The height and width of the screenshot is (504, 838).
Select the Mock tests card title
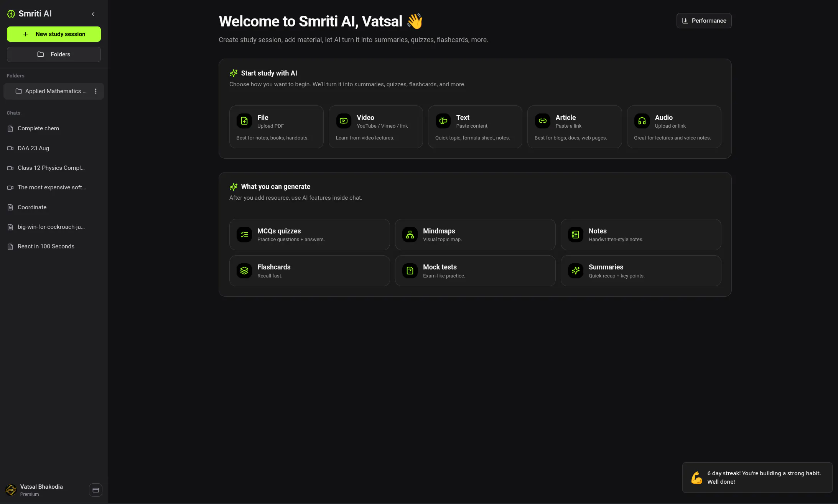tap(440, 267)
